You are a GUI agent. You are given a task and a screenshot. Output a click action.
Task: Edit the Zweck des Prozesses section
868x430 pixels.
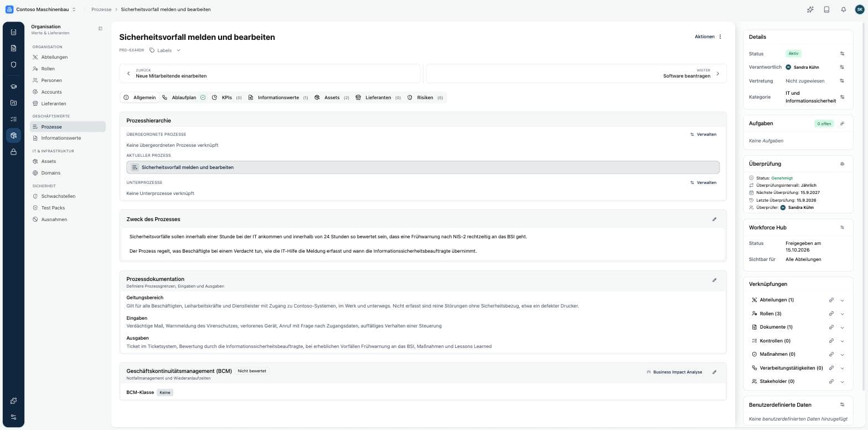click(714, 219)
